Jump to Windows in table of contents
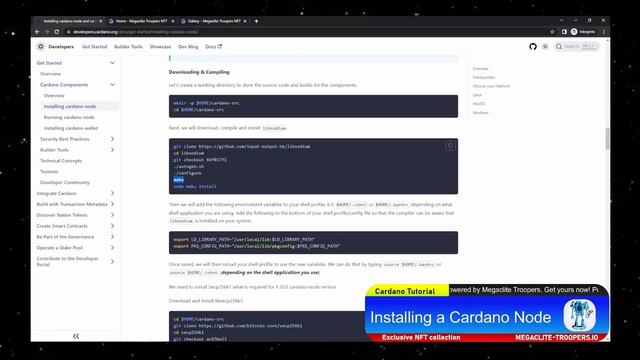The width and height of the screenshot is (640, 360). (x=480, y=113)
